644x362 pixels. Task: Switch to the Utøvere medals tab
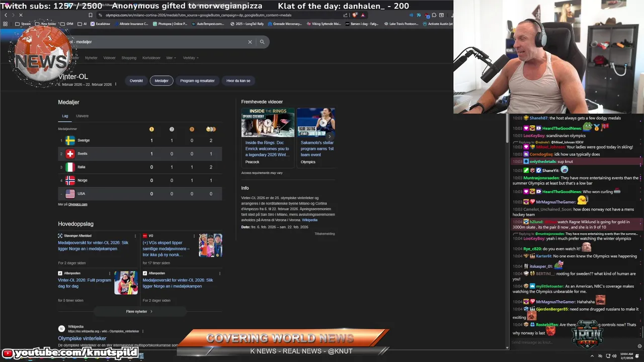pyautogui.click(x=82, y=116)
